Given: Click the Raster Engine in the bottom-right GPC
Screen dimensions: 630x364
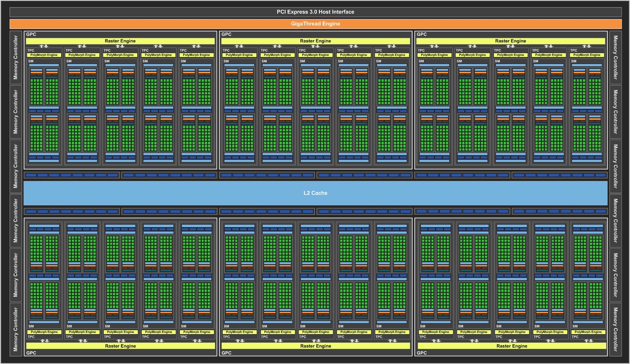Looking at the screenshot, I should tap(512, 346).
